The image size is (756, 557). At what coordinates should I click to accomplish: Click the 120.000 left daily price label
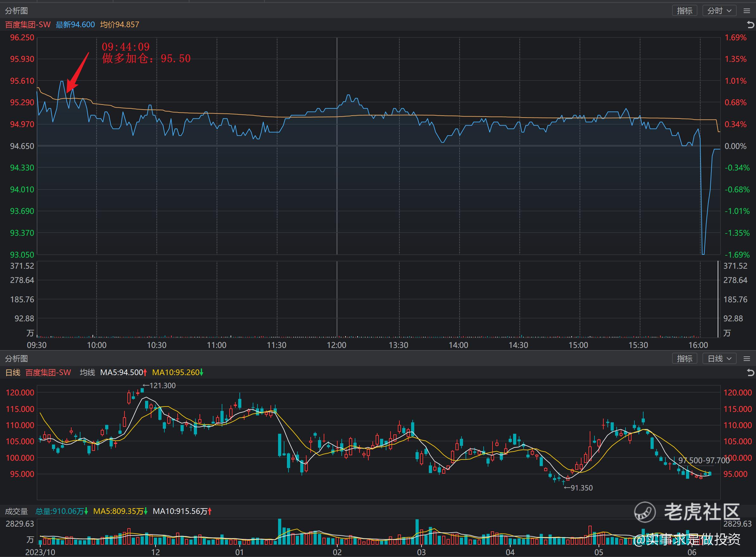[20, 393]
